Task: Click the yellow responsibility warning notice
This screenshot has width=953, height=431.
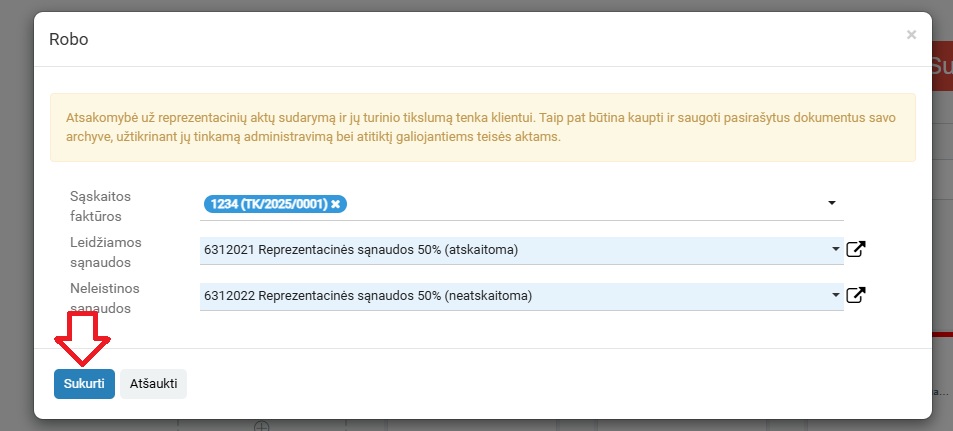Action: coord(483,127)
